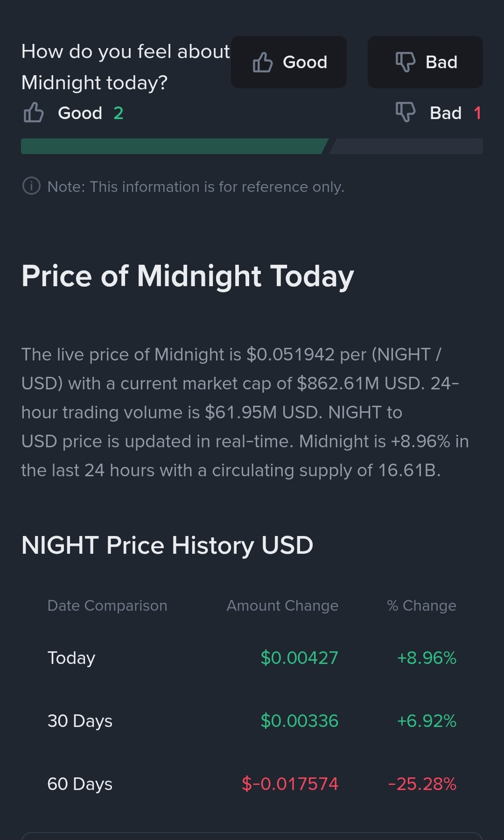Click the thumbs-up icon inside Good button
The height and width of the screenshot is (840, 504).
(263, 62)
